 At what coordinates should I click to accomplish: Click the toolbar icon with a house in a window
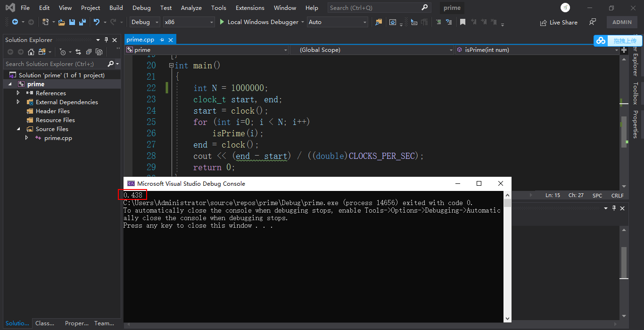[x=393, y=22]
